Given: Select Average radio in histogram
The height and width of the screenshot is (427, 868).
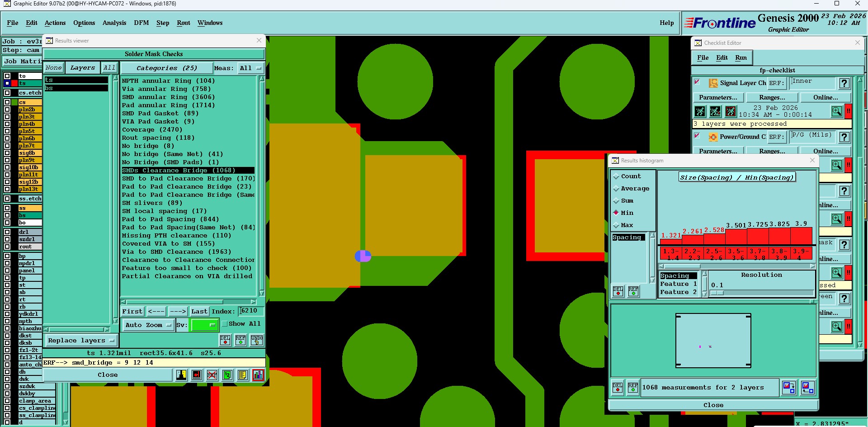Looking at the screenshot, I should pyautogui.click(x=616, y=189).
